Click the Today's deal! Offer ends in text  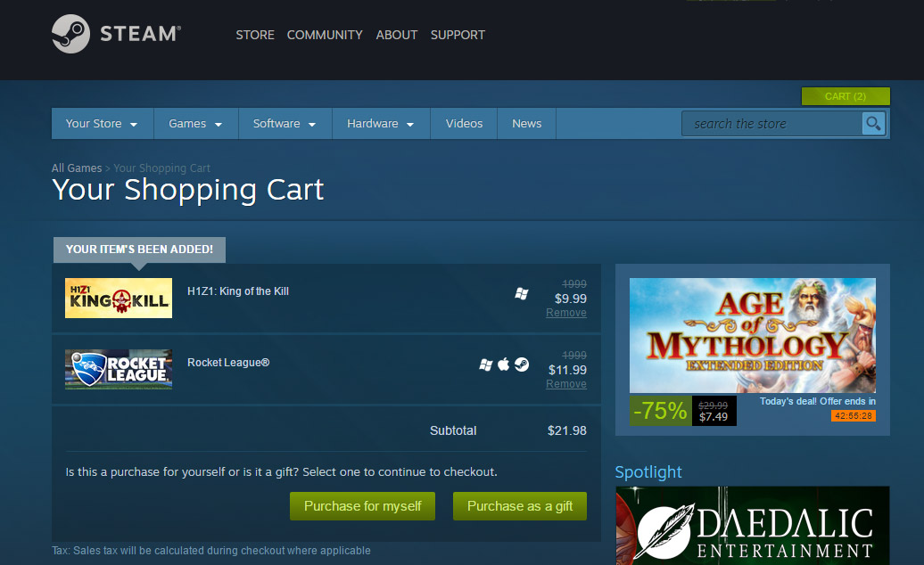tap(817, 401)
